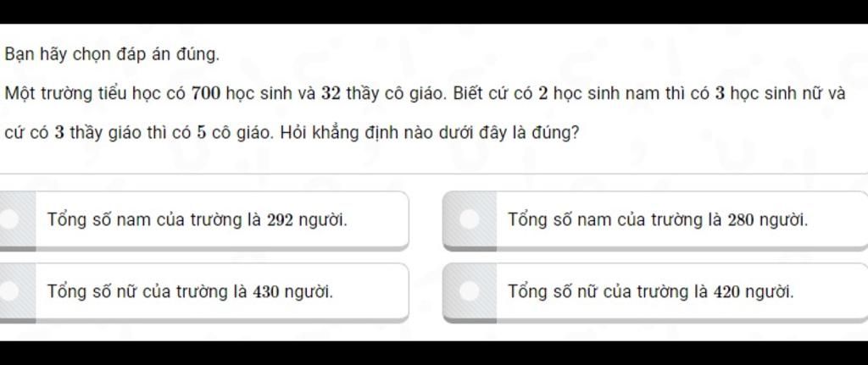Choose the radio circle beside the 430 người answer
Image resolution: width=868 pixels, height=365 pixels.
click(x=8, y=290)
